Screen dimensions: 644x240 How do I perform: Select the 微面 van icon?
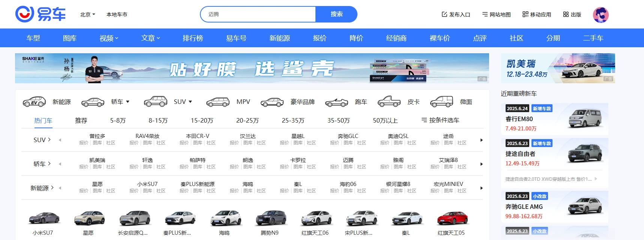tap(441, 101)
